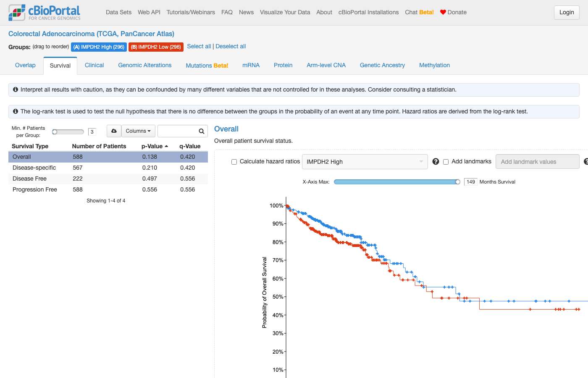
Task: Click the info icon before 'Interpret all results'
Action: [16, 89]
